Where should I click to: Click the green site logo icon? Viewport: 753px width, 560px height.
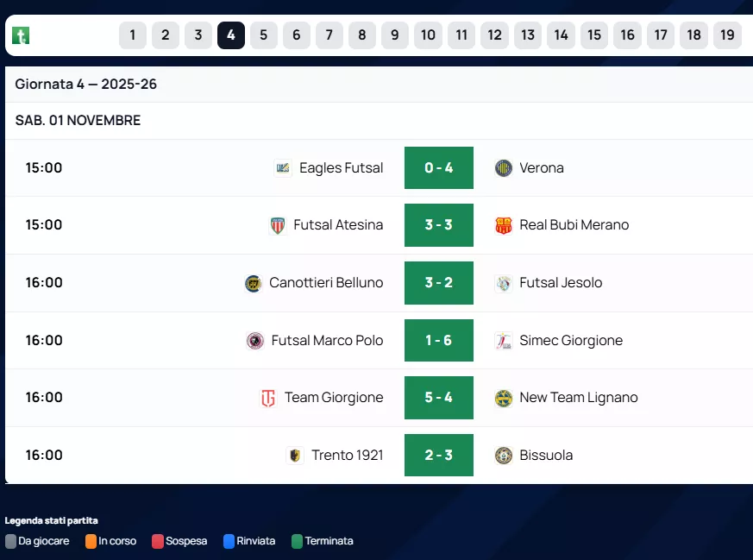coord(21,35)
